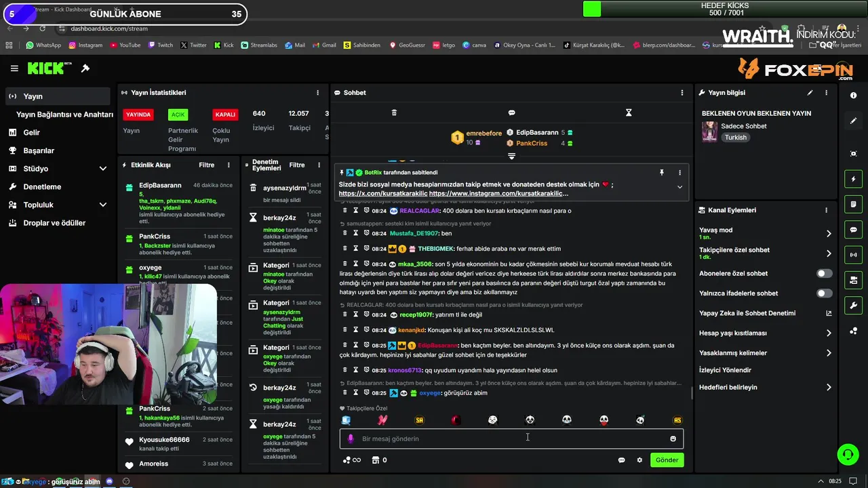Click the chat bubble icon in right sidebar
Screen dimensions: 868x488
pyautogui.click(x=853, y=230)
